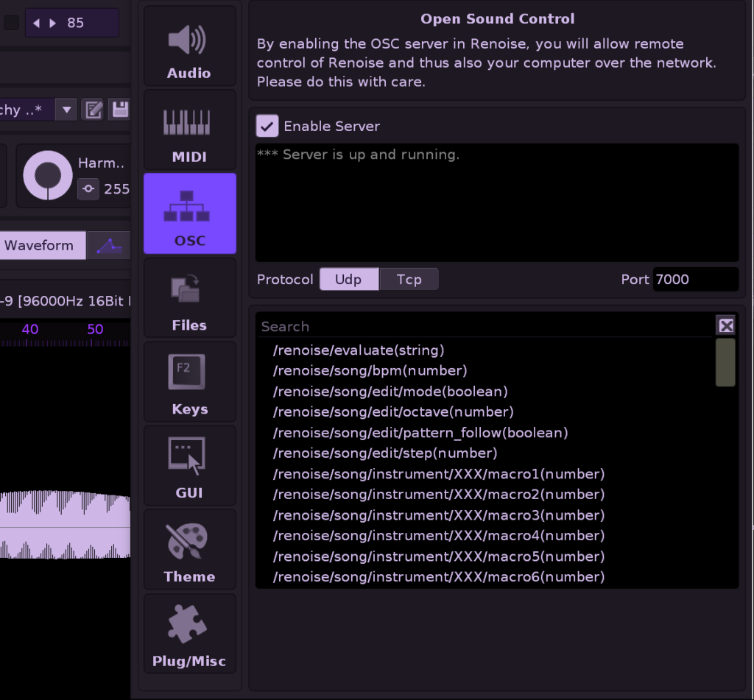
Task: Click the ruler marker labeled 40
Action: click(x=29, y=329)
